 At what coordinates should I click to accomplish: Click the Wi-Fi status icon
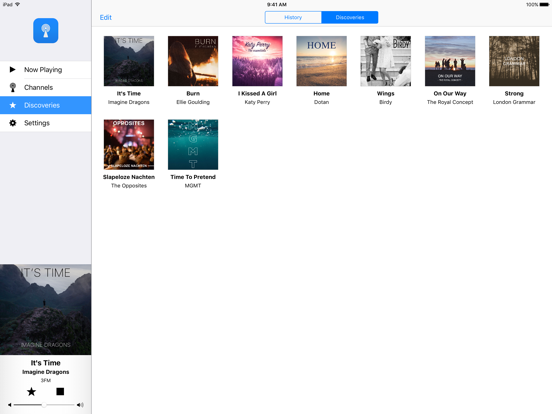pos(18,4)
